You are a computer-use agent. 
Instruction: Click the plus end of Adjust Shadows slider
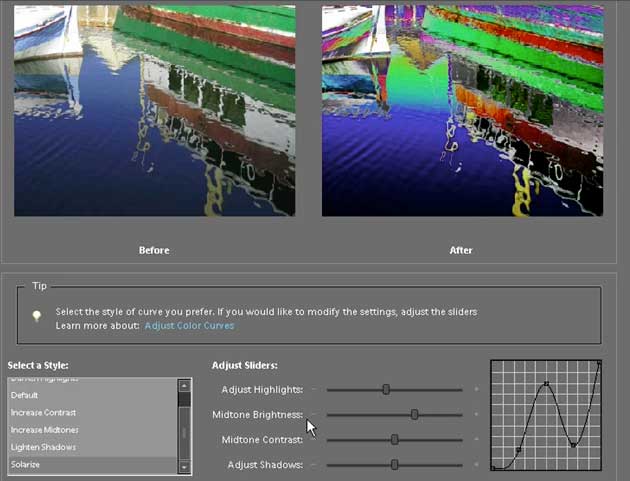[x=477, y=465]
